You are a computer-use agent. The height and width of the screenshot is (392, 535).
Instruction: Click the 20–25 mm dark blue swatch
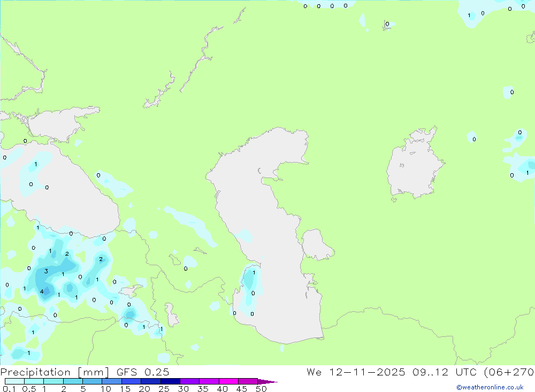point(151,381)
